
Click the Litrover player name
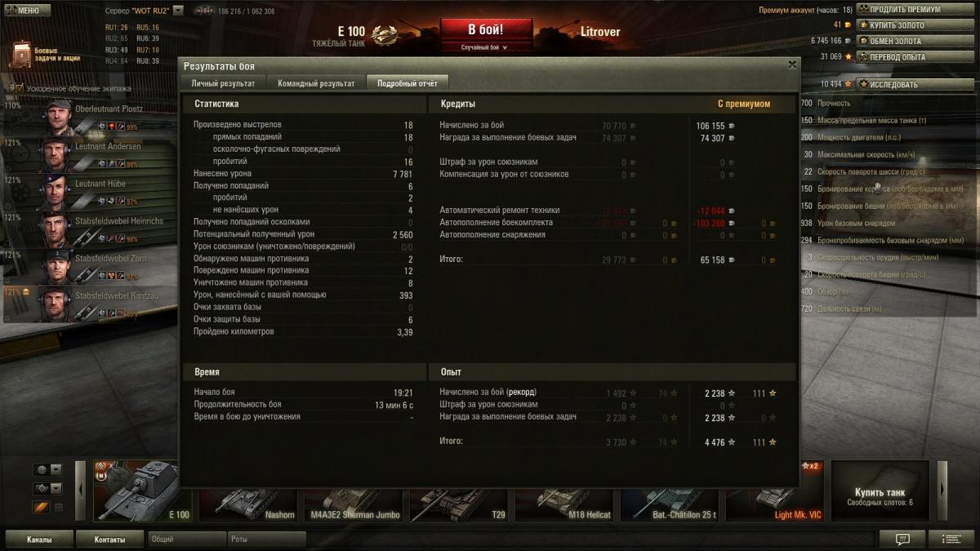600,32
